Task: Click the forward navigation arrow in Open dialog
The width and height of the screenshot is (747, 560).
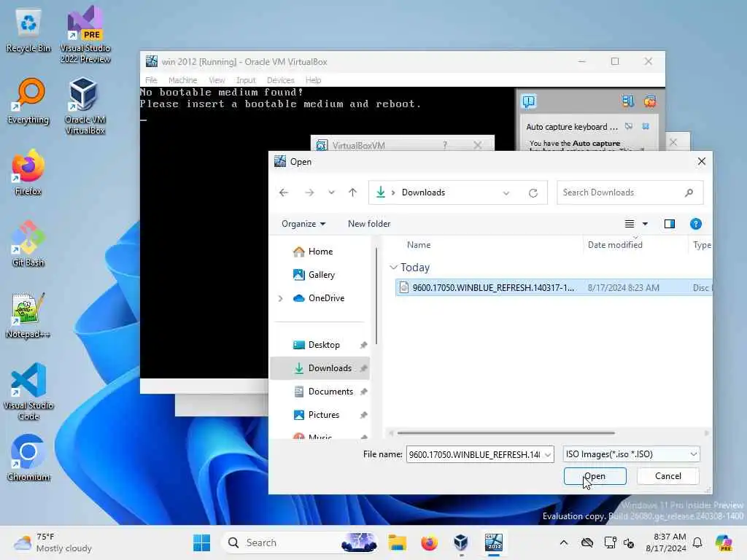Action: point(309,192)
